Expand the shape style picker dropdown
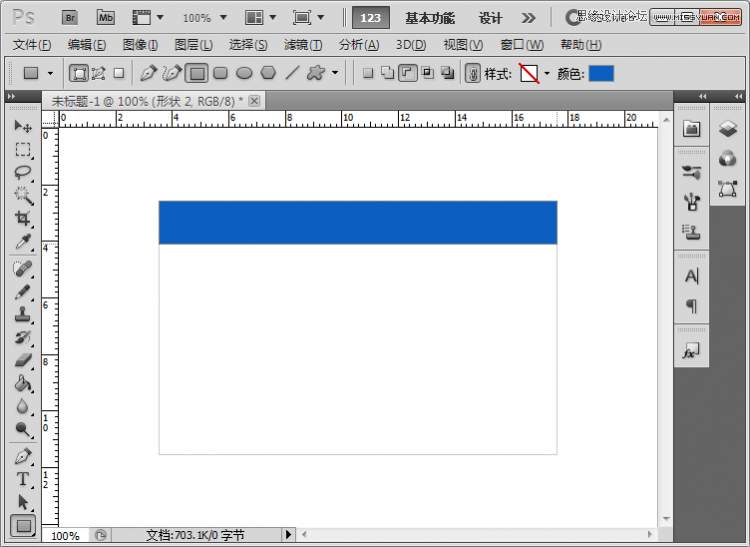Screen dimensions: 750x547 (547, 74)
